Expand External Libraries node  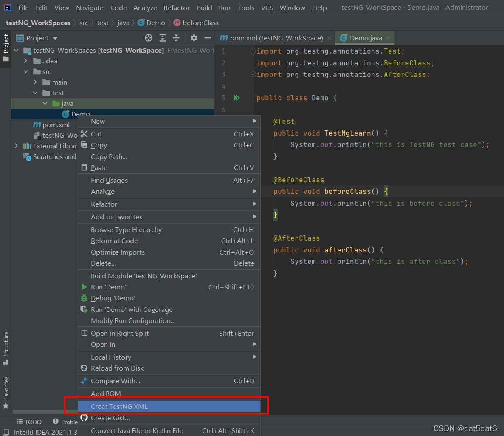pos(16,146)
